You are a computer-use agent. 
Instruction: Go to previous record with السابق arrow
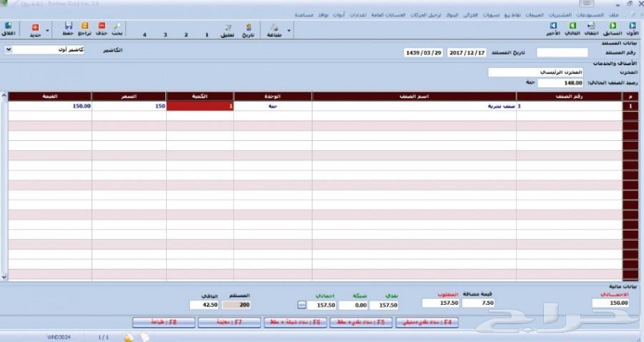coord(613,29)
